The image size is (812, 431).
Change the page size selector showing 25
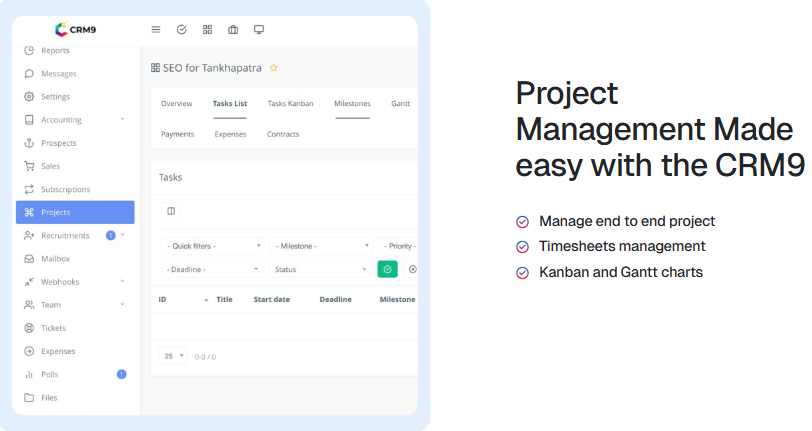tap(174, 356)
